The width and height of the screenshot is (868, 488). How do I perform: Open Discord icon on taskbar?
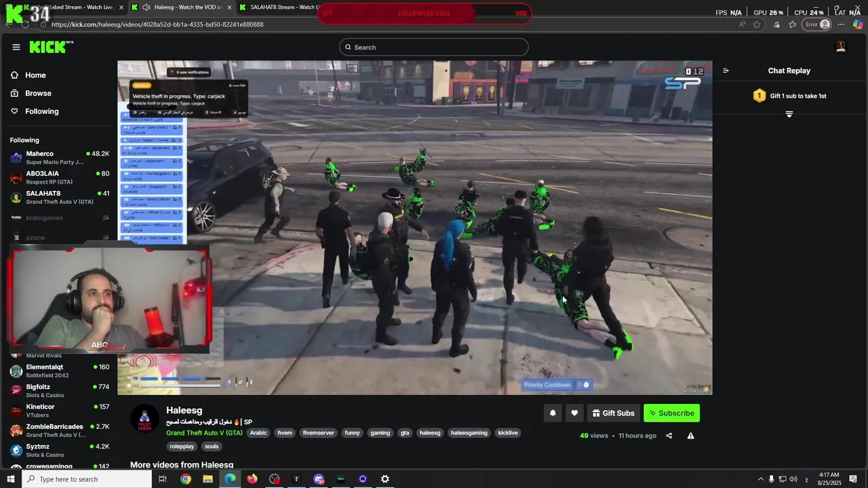click(x=319, y=479)
